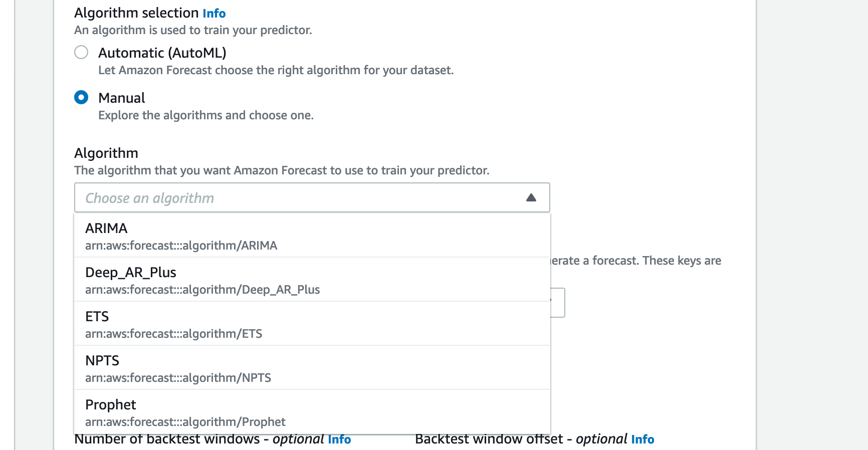Open Info link beside Algorithm selection
This screenshot has height=450, width=868.
click(x=214, y=14)
